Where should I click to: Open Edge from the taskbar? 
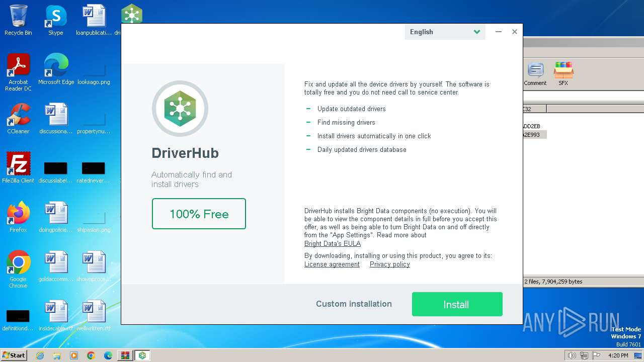108,355
